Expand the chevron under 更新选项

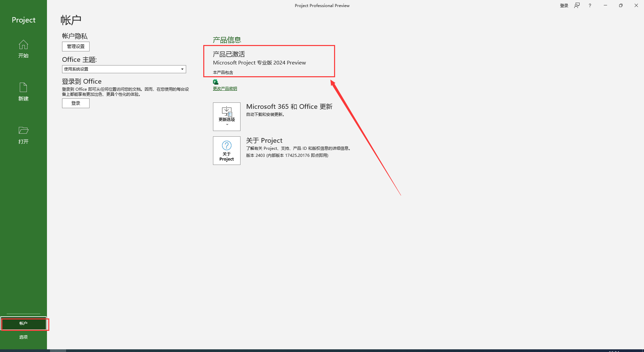[226, 124]
